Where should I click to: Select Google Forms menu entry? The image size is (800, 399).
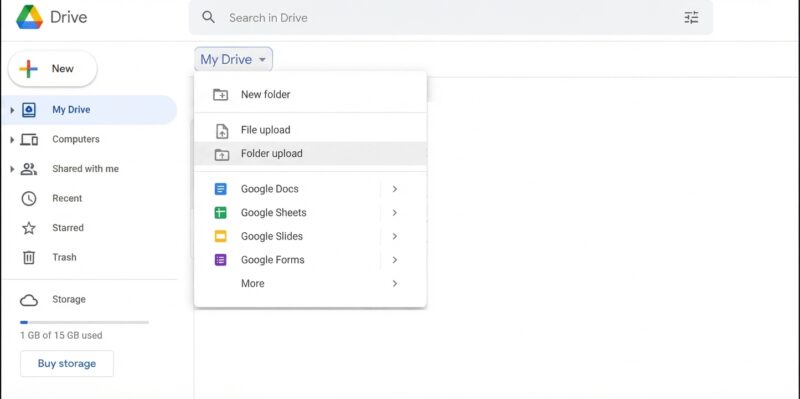tap(310, 260)
